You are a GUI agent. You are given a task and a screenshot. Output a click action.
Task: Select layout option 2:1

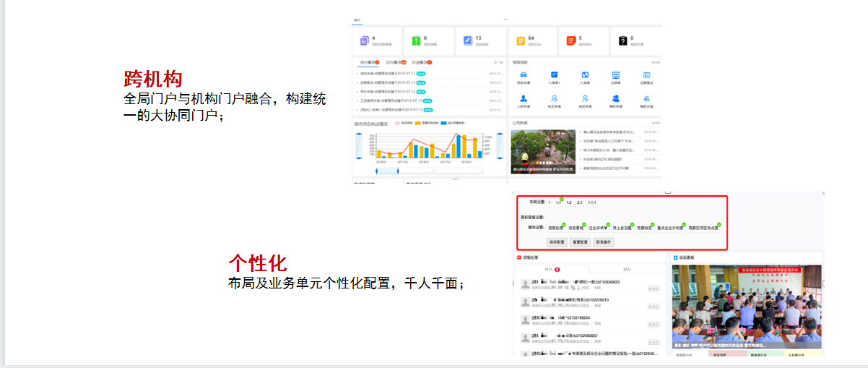580,202
